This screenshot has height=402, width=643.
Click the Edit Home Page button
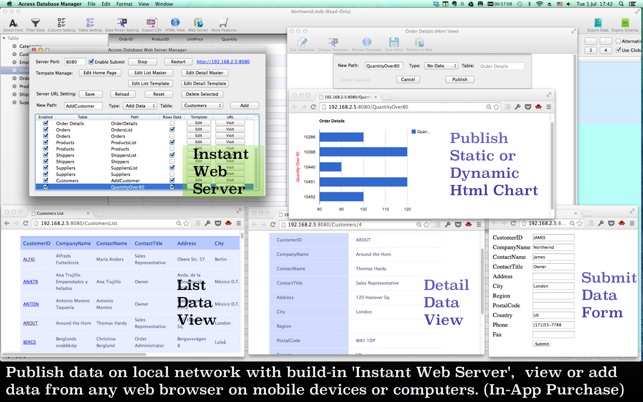[x=101, y=73]
